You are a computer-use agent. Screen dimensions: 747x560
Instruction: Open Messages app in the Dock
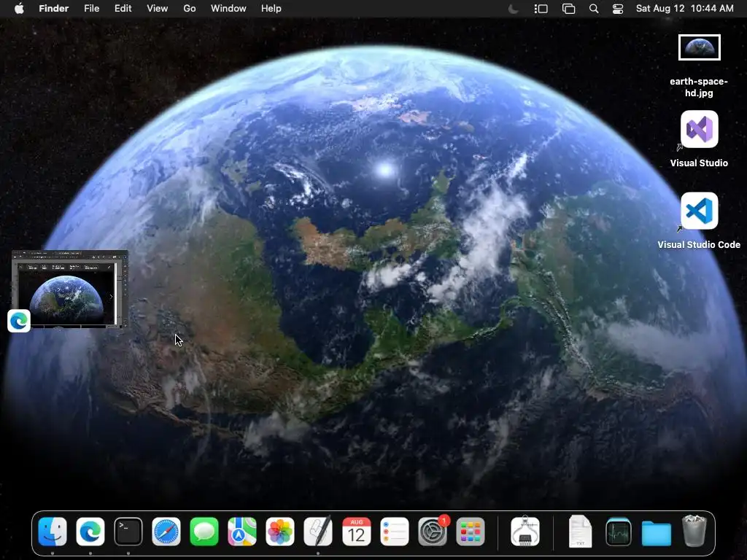pyautogui.click(x=204, y=531)
